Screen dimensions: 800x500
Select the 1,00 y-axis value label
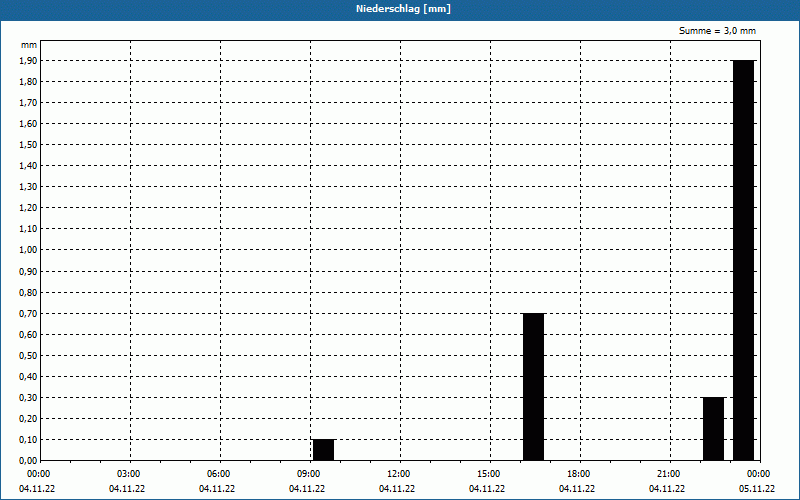click(28, 250)
